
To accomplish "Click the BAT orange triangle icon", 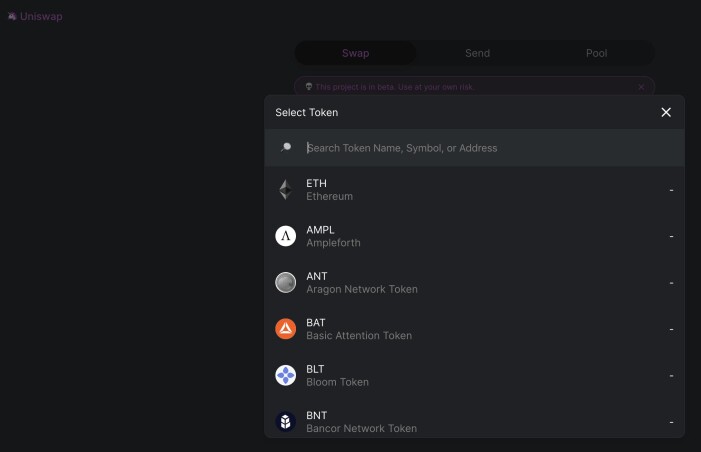I will coord(286,329).
